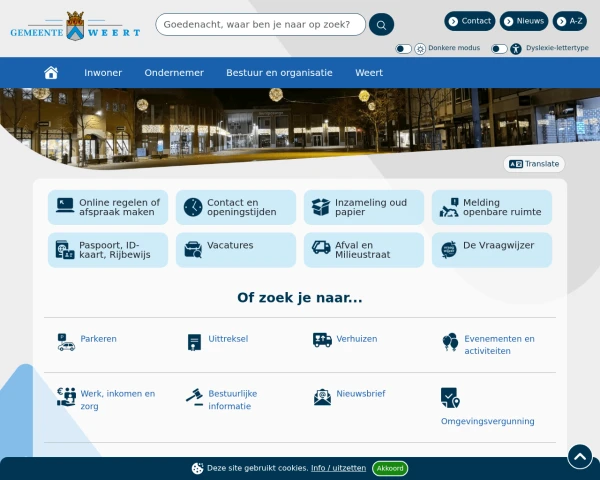Click the Contact button in header

(x=470, y=21)
